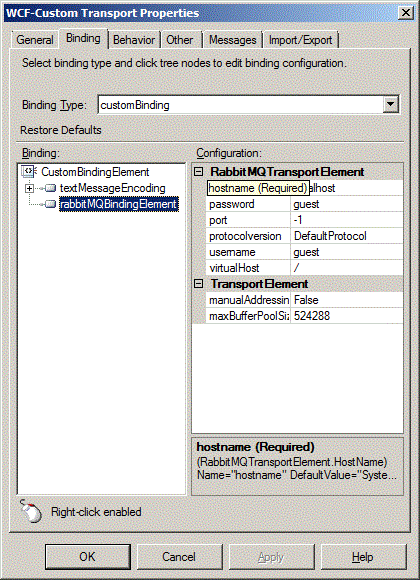Click Restore Defaults
The image size is (420, 580).
(x=61, y=130)
